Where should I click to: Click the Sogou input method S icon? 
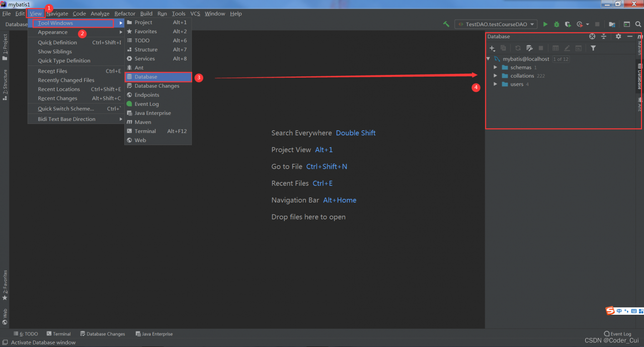pyautogui.click(x=610, y=311)
